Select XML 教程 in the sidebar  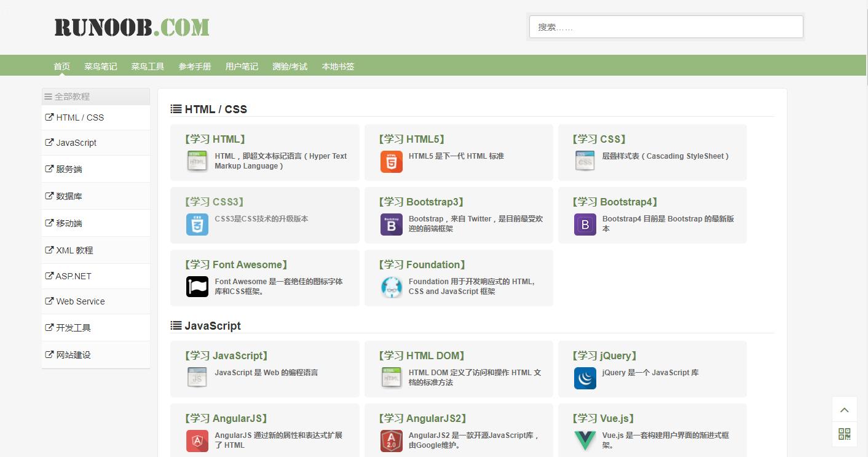click(96, 250)
